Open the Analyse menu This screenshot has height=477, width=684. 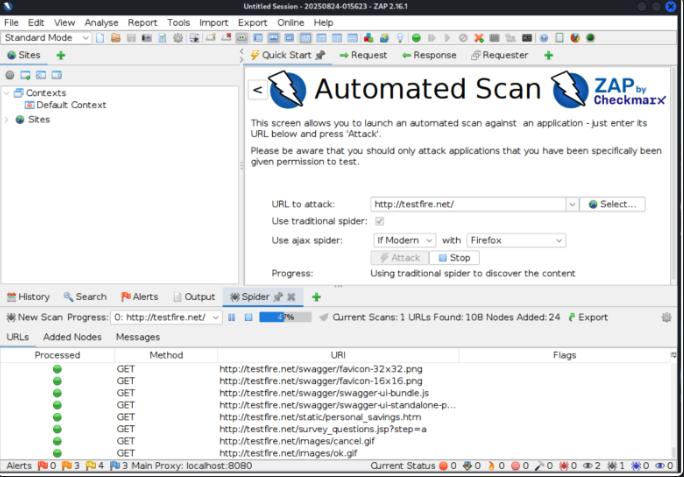pos(101,23)
